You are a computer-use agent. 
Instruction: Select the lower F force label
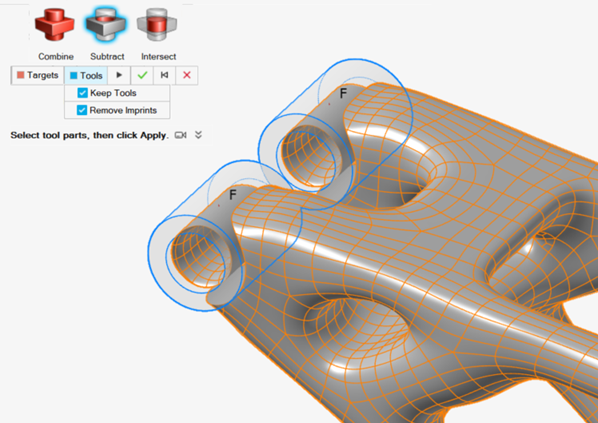point(233,195)
